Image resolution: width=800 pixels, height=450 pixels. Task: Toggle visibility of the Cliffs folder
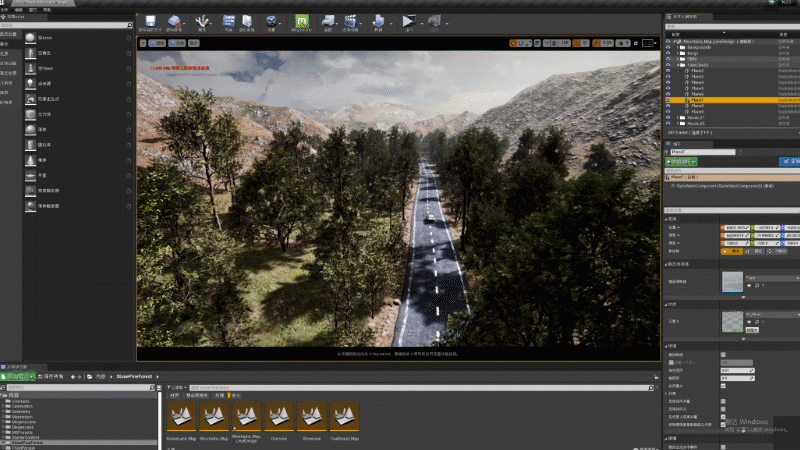click(668, 59)
